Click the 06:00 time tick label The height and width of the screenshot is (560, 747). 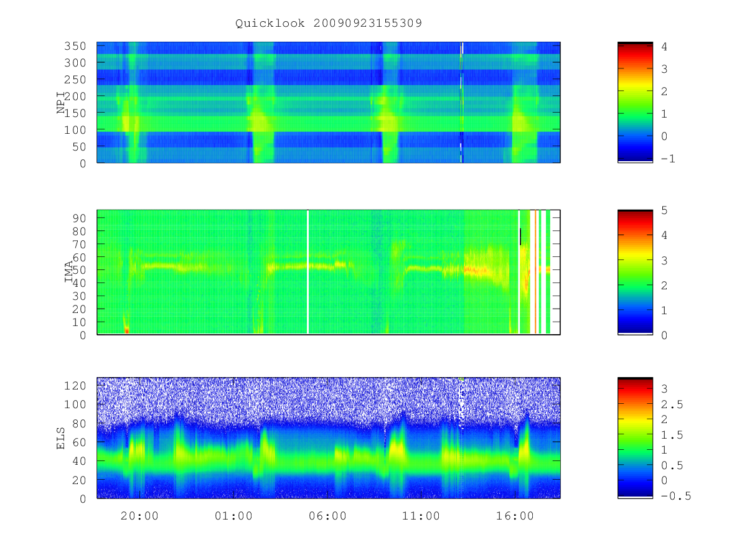click(x=327, y=516)
